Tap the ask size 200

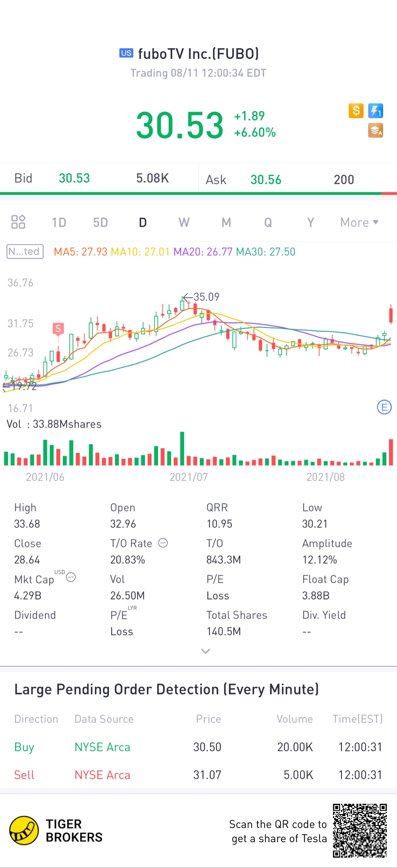(x=344, y=180)
